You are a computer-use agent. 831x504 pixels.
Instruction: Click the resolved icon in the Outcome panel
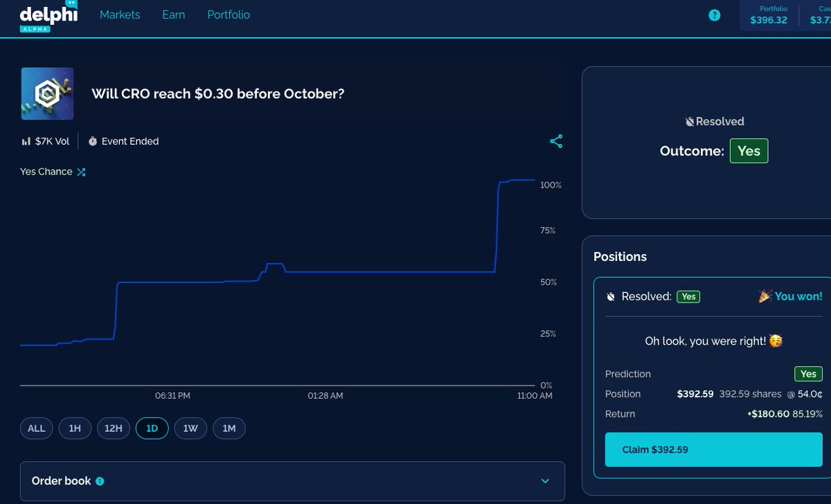pyautogui.click(x=689, y=121)
